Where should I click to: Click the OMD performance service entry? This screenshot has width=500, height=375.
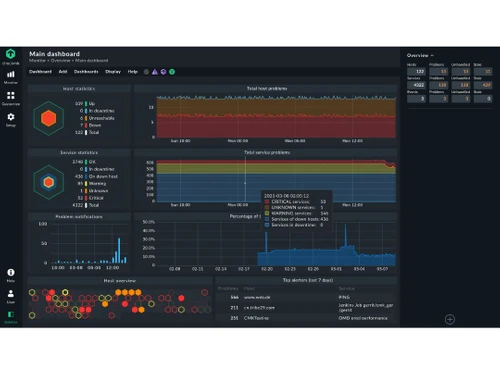point(363,318)
